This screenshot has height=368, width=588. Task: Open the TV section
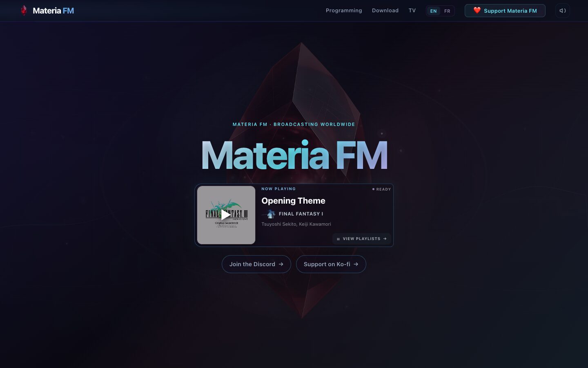coord(412,11)
